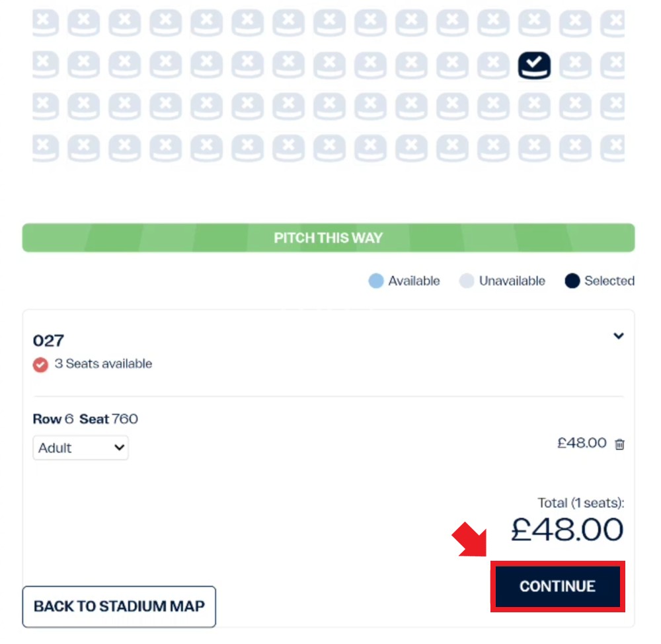The width and height of the screenshot is (661, 644).
Task: Click unavailable seat directly above selected seat
Action: click(534, 22)
